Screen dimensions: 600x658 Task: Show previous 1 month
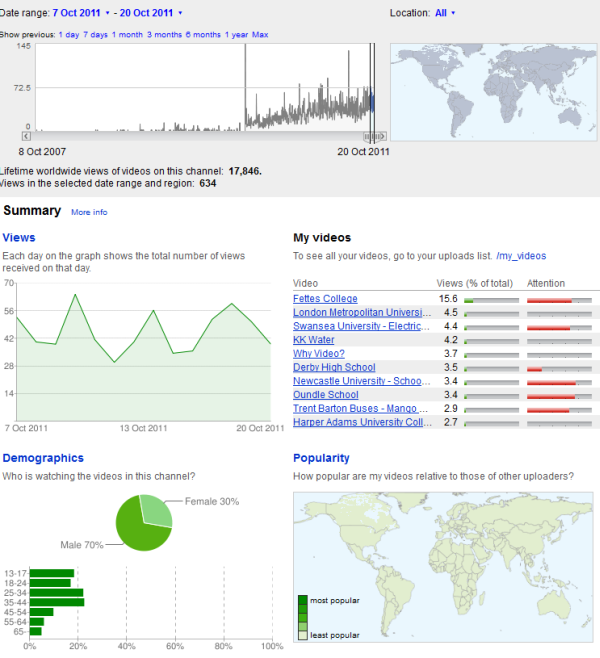point(127,35)
